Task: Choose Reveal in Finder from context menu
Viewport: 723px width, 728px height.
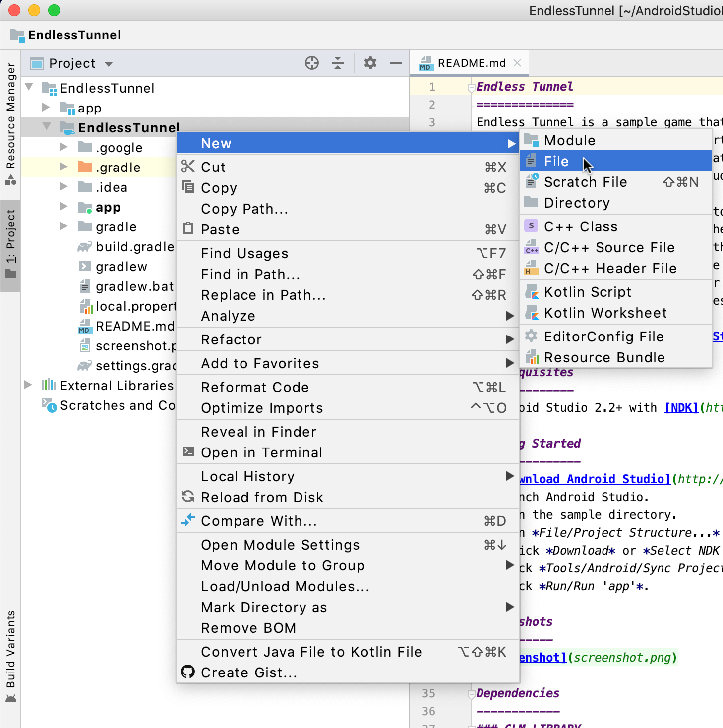Action: click(x=258, y=432)
